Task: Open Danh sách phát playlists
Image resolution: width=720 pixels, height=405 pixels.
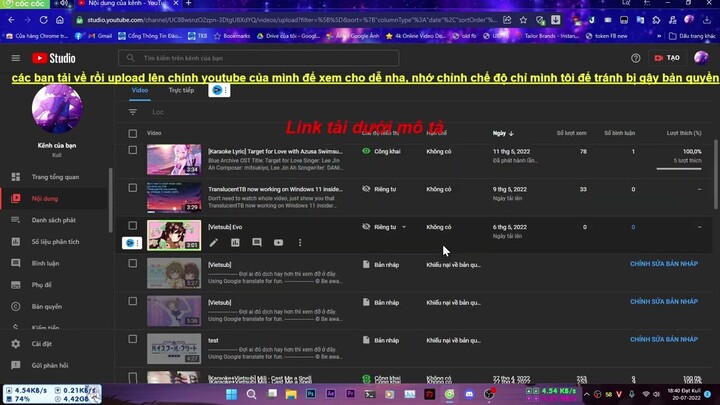Action: point(54,220)
